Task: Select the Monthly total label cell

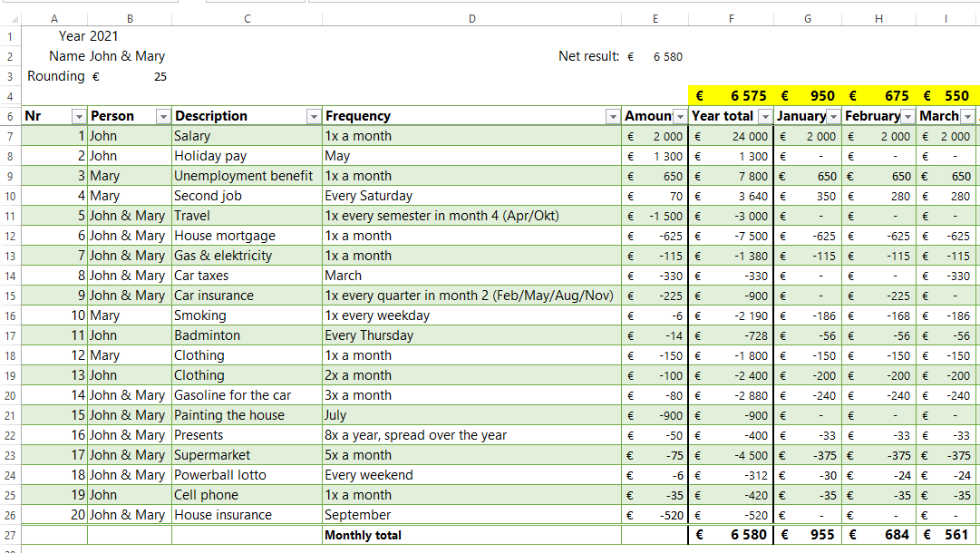Action: click(x=472, y=536)
